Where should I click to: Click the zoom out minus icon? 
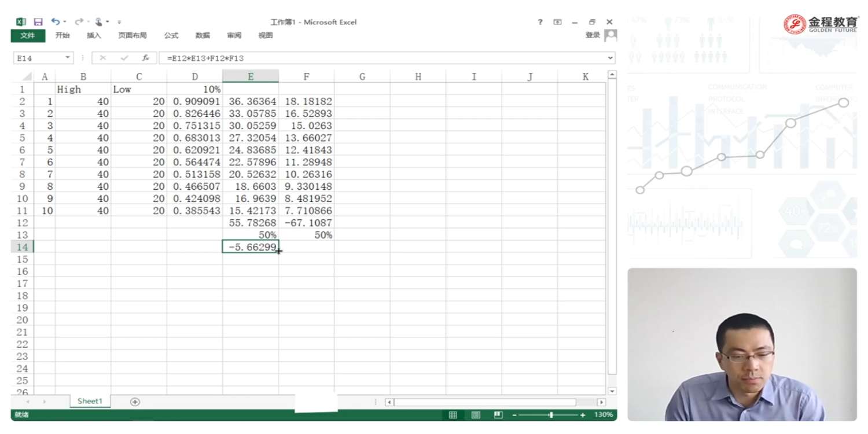pos(514,415)
